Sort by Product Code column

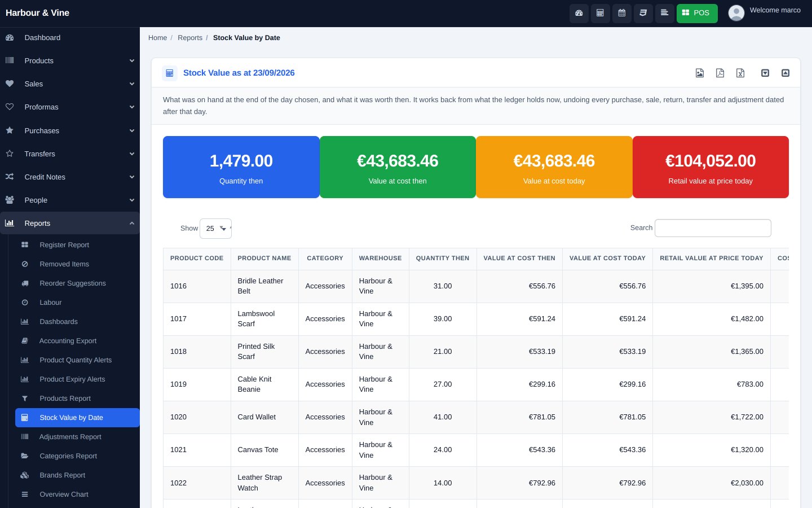[197, 259]
